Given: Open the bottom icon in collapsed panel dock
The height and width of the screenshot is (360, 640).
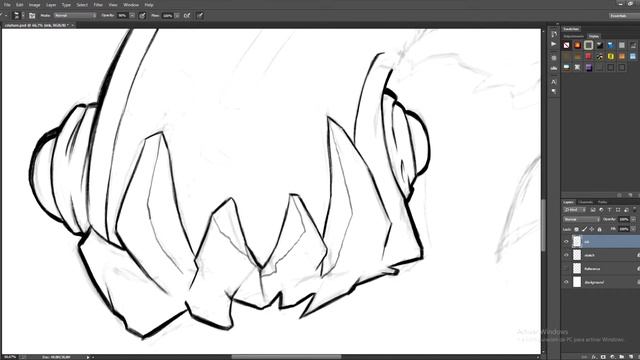Looking at the screenshot, I should [553, 91].
